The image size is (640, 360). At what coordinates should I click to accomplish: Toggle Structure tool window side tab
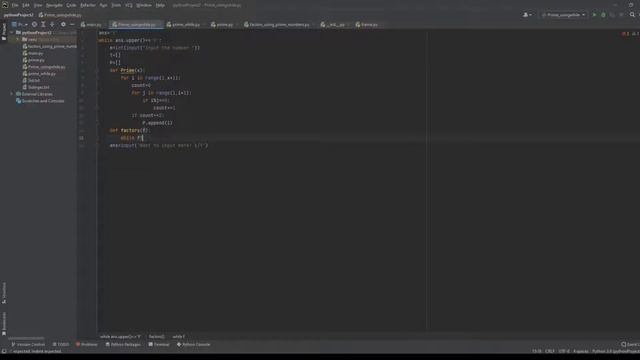click(x=4, y=293)
